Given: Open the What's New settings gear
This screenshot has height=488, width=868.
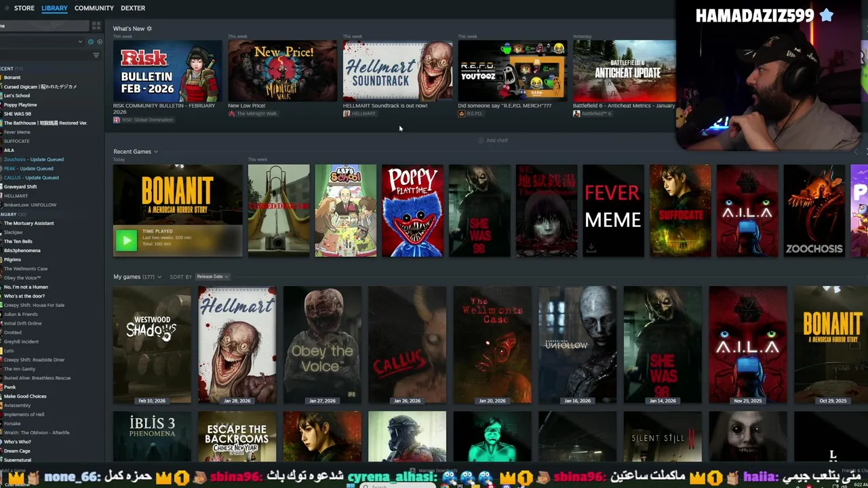Looking at the screenshot, I should [149, 28].
